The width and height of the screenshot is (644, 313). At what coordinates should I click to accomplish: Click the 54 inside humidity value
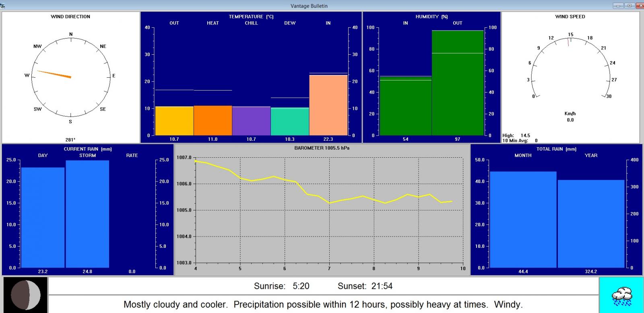coord(406,139)
